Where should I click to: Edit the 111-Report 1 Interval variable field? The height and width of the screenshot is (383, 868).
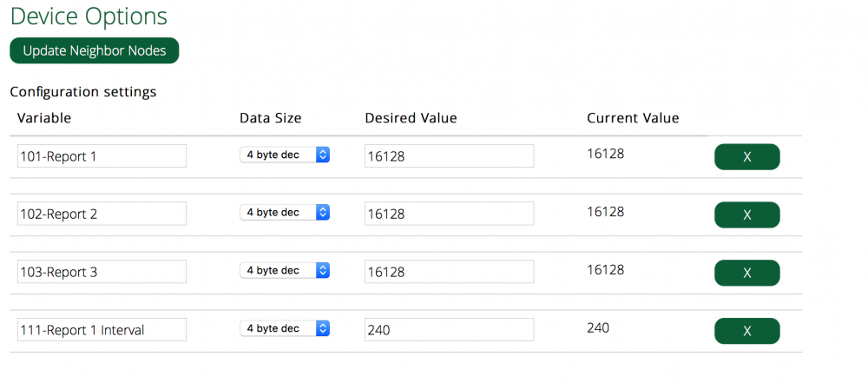coord(102,330)
